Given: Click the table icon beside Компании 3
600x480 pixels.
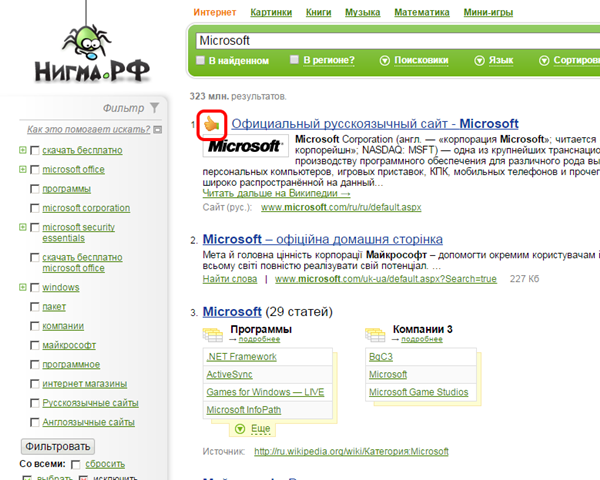Looking at the screenshot, I should 375,334.
